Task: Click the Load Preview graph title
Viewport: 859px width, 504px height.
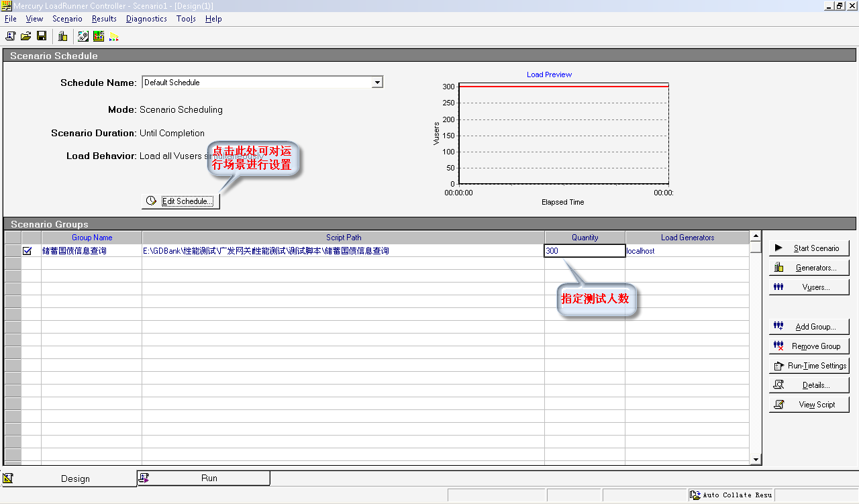Action: (549, 74)
